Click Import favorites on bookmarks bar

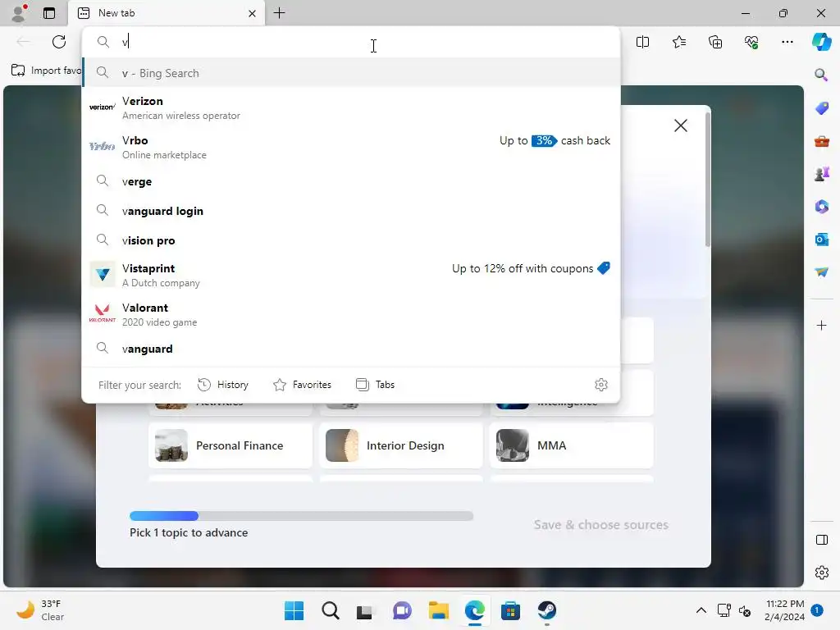coord(46,71)
